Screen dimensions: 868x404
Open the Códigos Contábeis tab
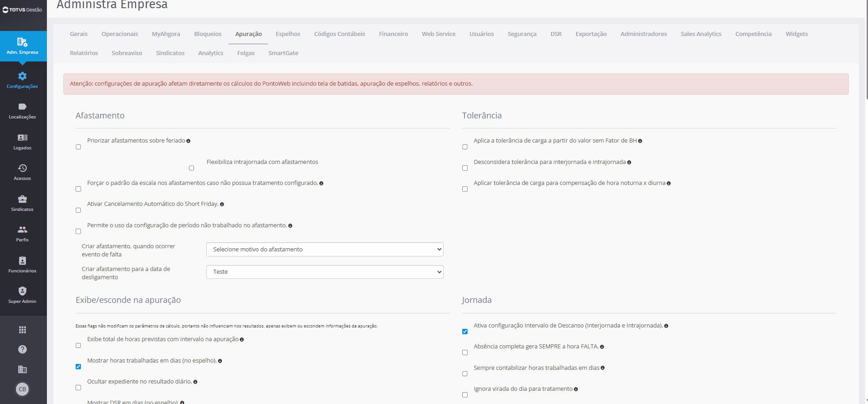tap(340, 34)
